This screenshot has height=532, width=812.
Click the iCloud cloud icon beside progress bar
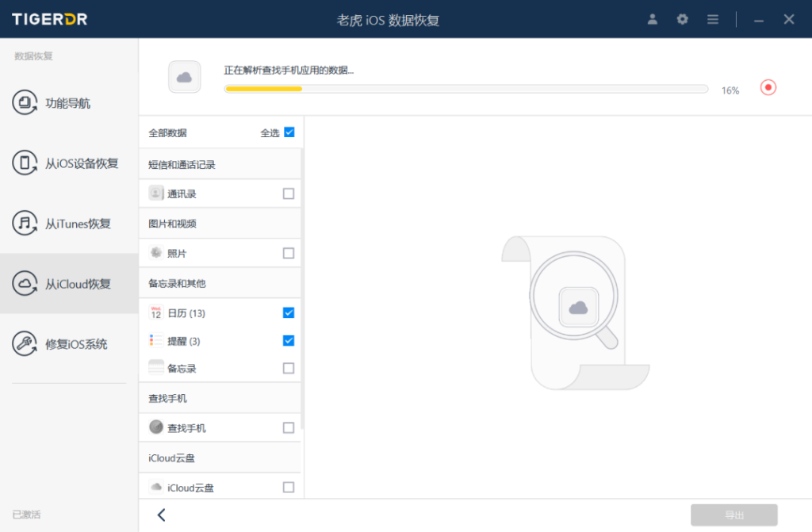[x=184, y=77]
